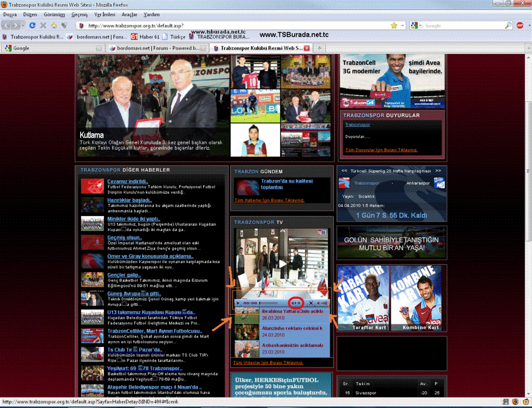Open the Yer İmleri menu
This screenshot has height=408, width=532.
coord(104,15)
